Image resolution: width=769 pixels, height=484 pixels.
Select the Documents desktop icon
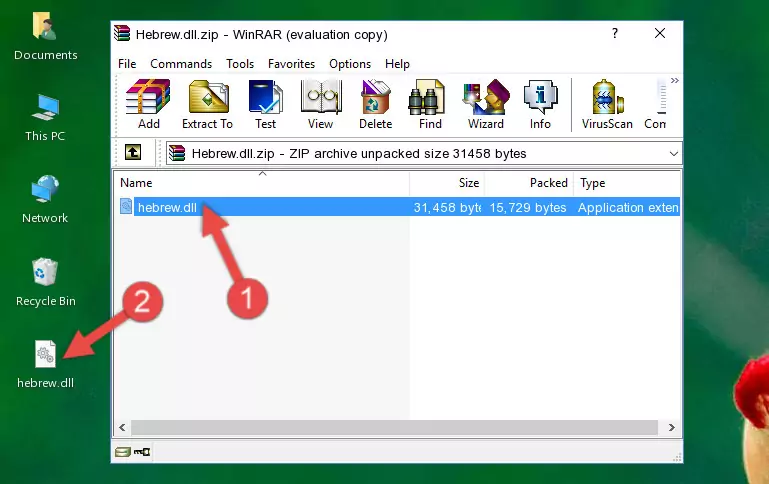coord(46,37)
